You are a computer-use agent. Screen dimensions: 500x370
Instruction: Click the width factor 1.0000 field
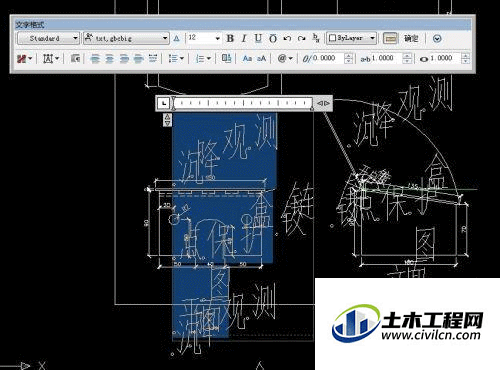(445, 58)
